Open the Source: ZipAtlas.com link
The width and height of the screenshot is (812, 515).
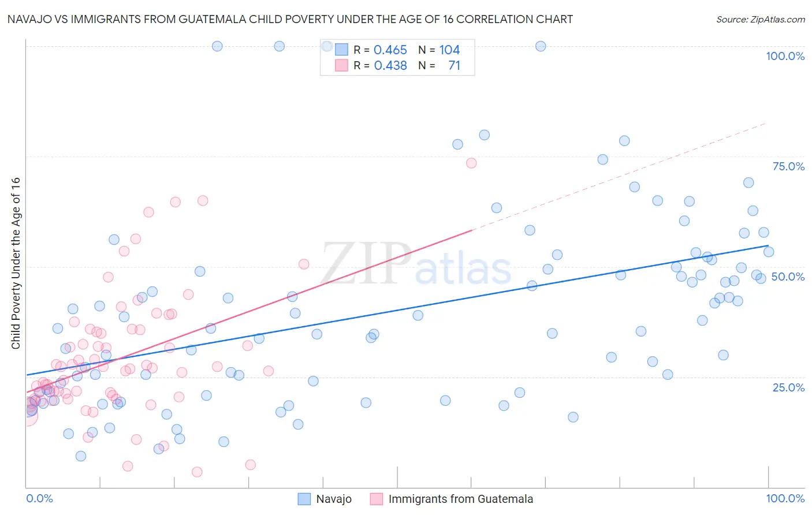tap(761, 20)
